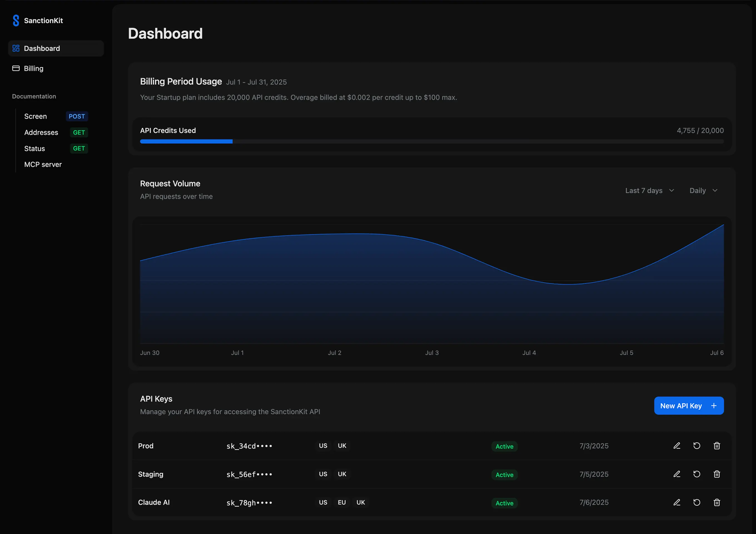This screenshot has width=756, height=534.
Task: Open Screen endpoint documentation
Action: 36,116
